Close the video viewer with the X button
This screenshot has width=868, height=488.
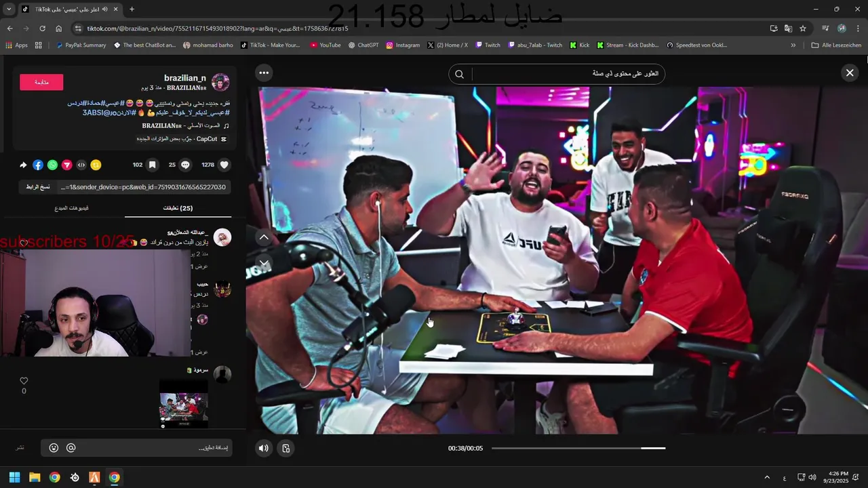(850, 73)
